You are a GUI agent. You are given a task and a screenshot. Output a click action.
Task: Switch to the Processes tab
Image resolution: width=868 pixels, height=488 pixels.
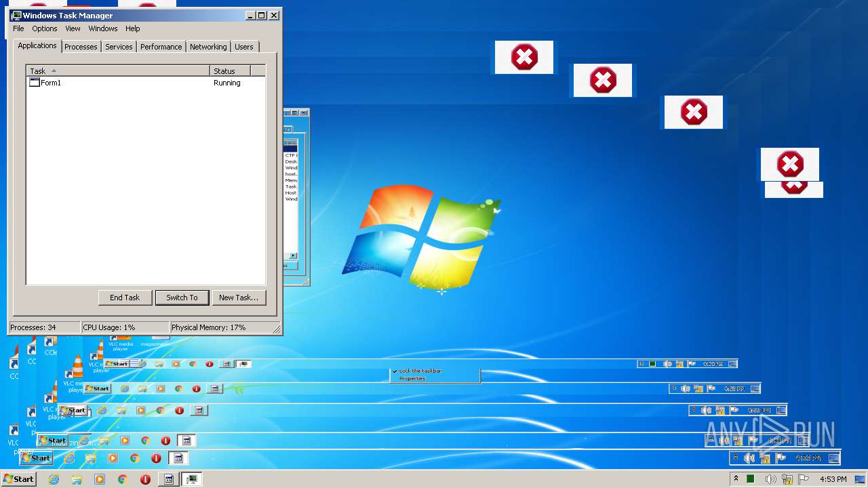point(81,47)
